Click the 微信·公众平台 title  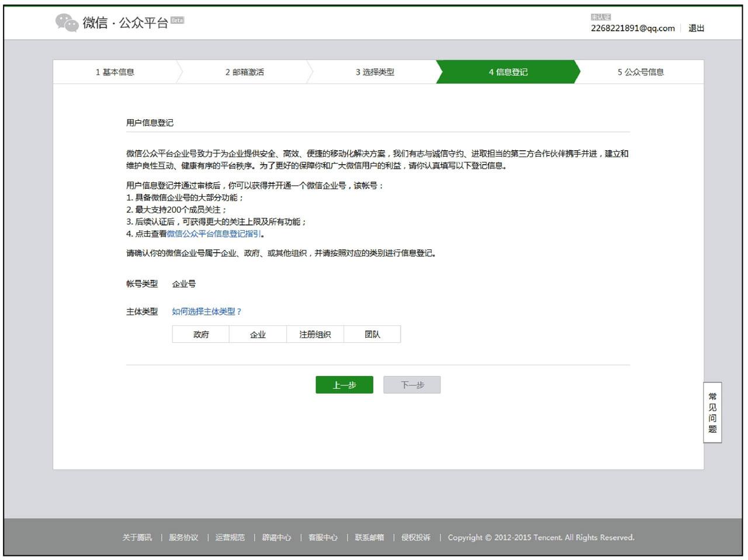point(125,23)
